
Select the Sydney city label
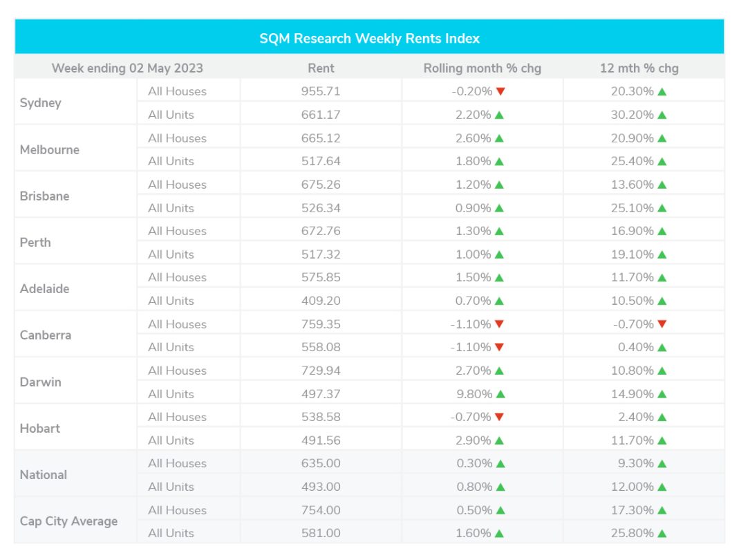(41, 103)
